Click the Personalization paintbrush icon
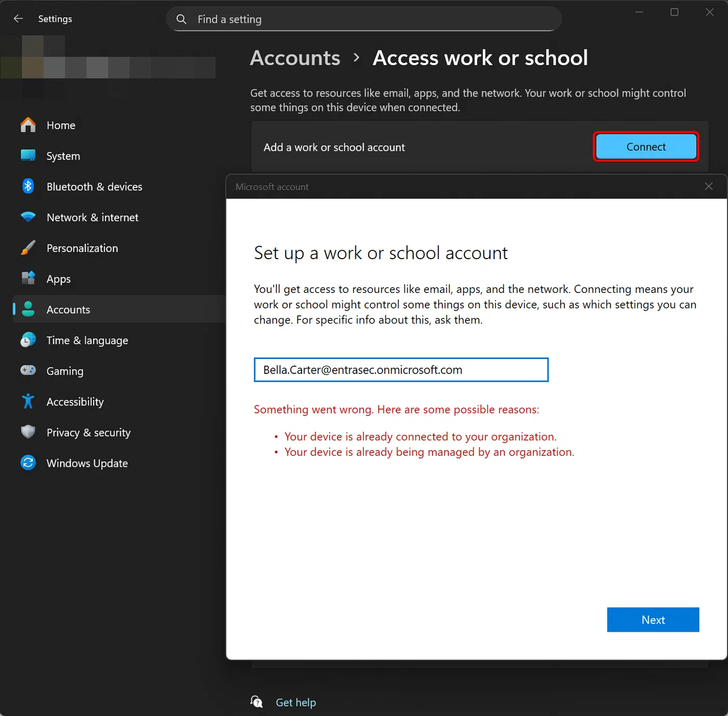 pos(28,248)
